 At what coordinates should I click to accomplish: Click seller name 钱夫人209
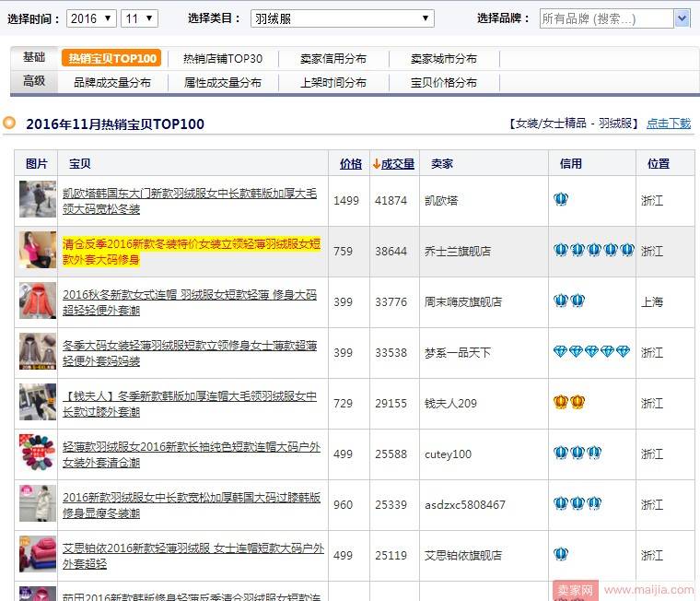pyautogui.click(x=451, y=404)
